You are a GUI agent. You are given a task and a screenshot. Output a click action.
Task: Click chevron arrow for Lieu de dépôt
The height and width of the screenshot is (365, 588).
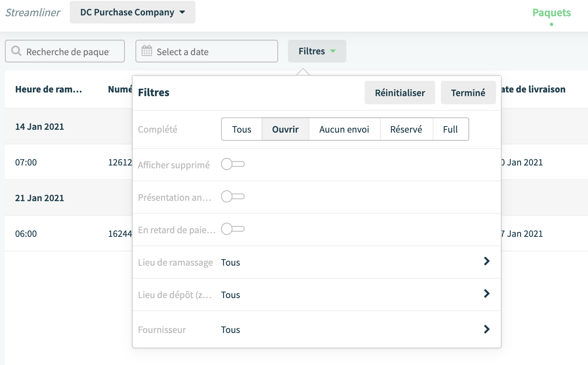click(x=487, y=294)
